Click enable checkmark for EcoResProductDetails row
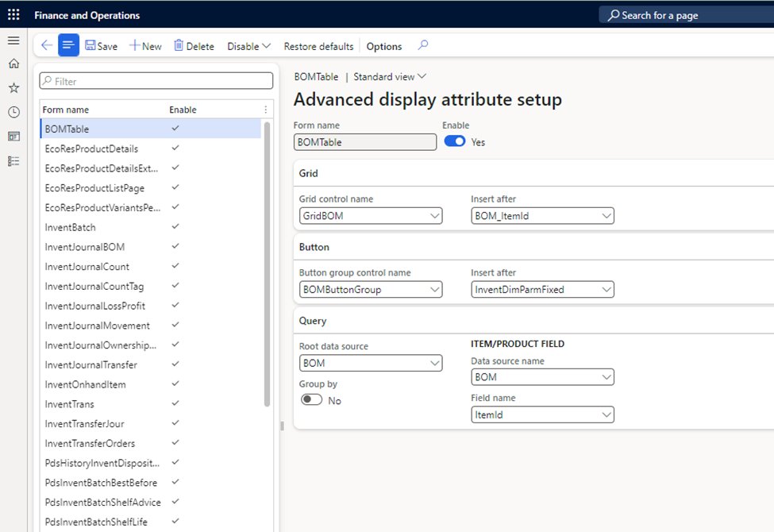The image size is (774, 532). pos(175,148)
